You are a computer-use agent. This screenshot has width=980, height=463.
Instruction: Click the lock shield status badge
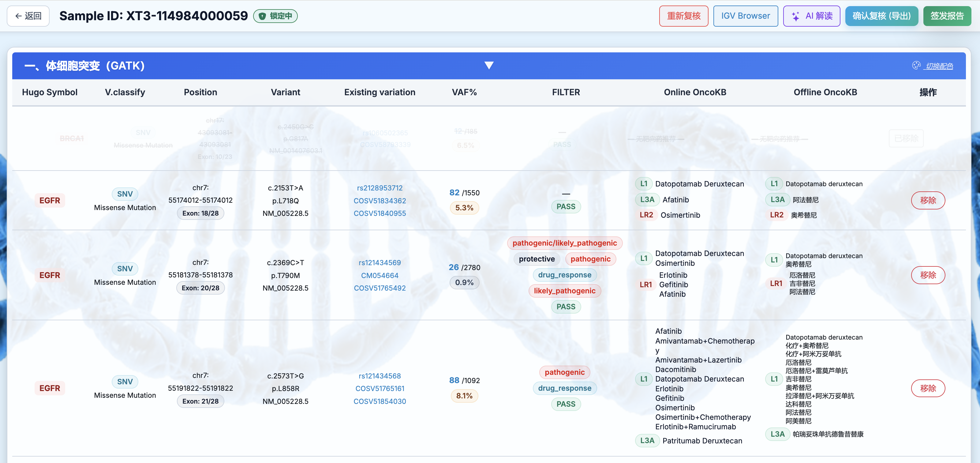(x=275, y=16)
